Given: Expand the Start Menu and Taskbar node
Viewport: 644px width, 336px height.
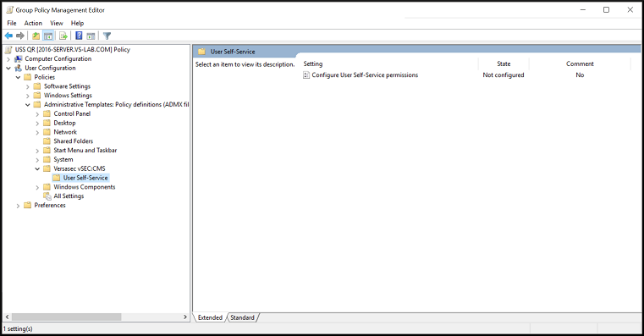Looking at the screenshot, I should [x=38, y=151].
